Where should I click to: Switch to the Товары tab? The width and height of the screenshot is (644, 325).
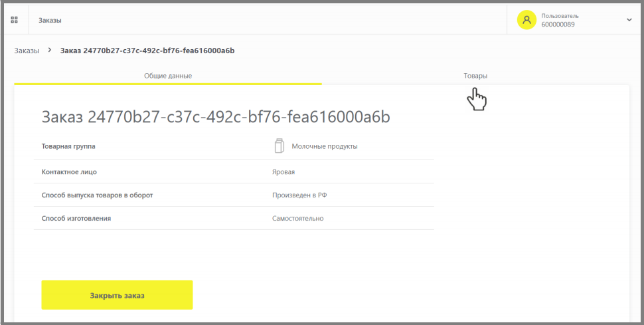475,76
